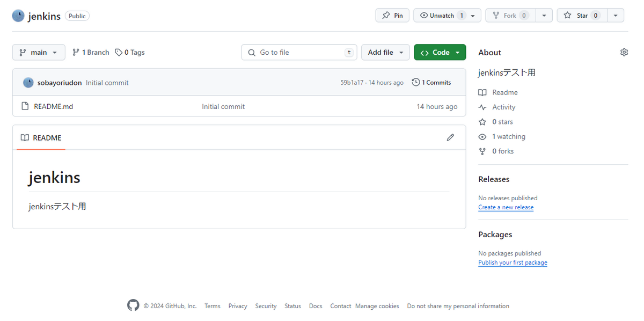The width and height of the screenshot is (644, 321).
Task: Edit README with the pencil icon
Action: 450,137
